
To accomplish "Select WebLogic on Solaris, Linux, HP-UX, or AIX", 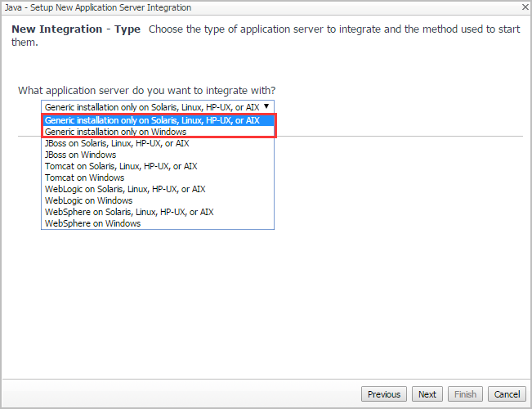I will point(125,189).
